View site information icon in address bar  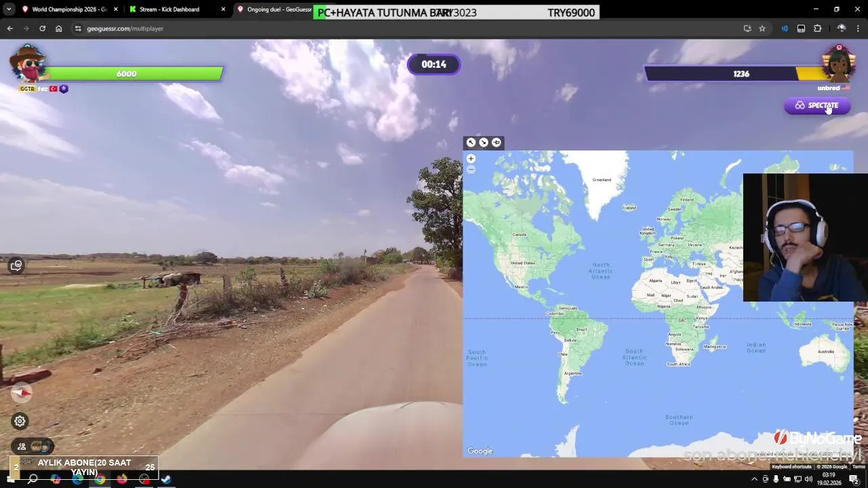[x=78, y=28]
